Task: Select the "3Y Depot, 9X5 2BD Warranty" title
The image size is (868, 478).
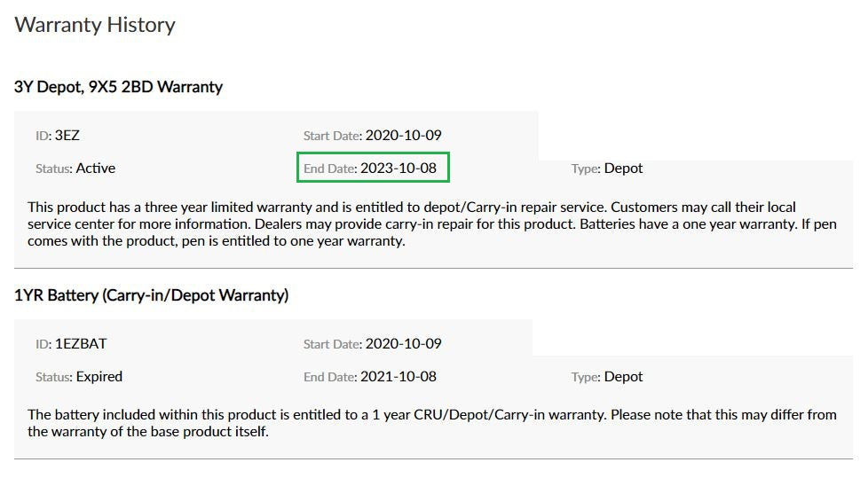Action: (x=118, y=87)
